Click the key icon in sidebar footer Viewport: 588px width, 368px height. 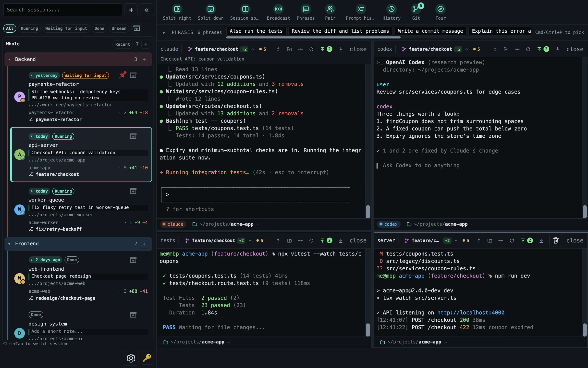(147, 358)
